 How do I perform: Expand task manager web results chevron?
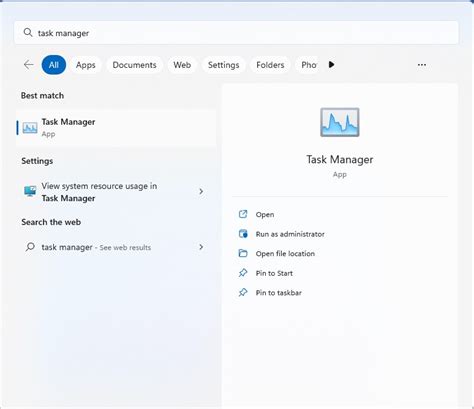(201, 247)
